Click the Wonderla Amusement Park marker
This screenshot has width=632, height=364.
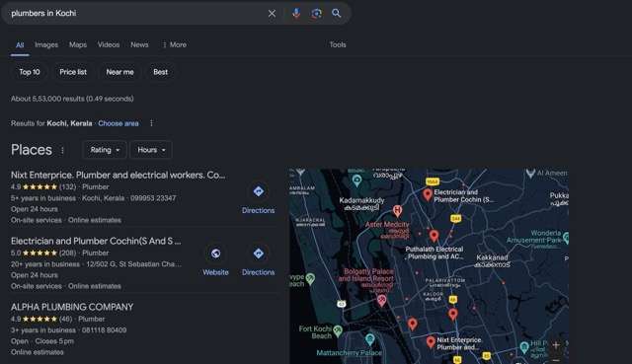566,238
